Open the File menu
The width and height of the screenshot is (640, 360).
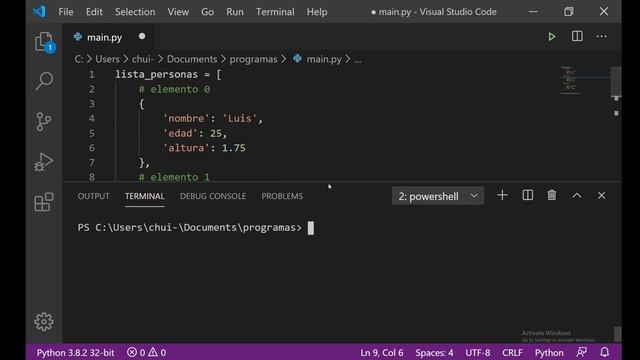point(66,12)
